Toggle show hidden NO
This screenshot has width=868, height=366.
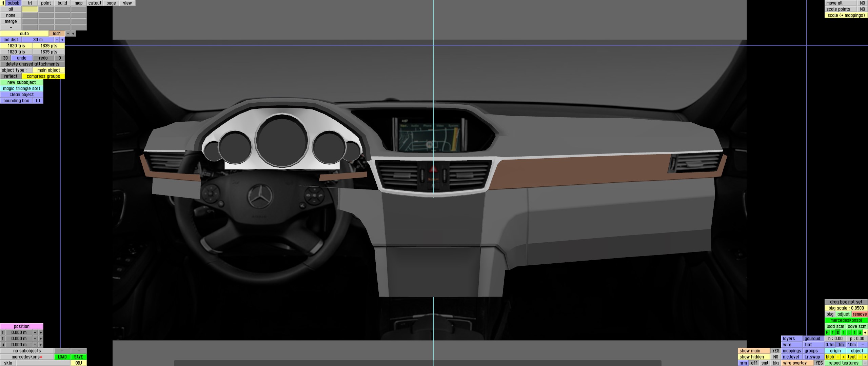click(776, 357)
